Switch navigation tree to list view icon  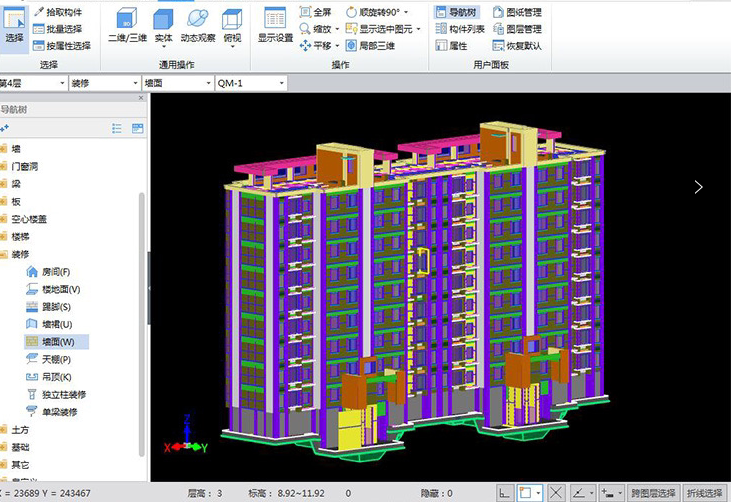coord(117,128)
